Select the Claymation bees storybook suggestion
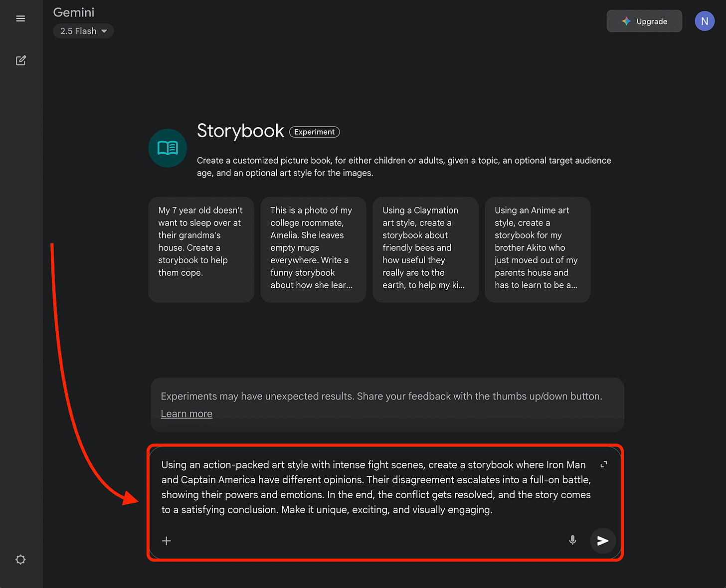The image size is (726, 588). (x=426, y=250)
